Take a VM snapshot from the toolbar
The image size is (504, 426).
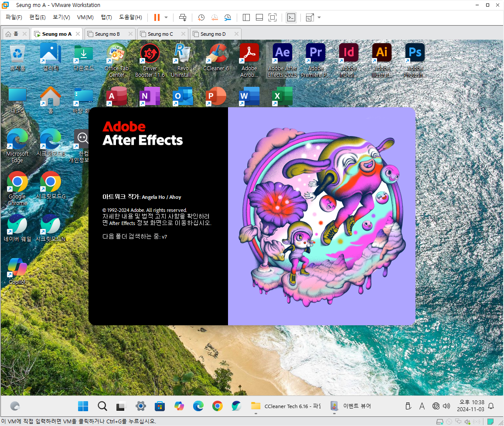(x=201, y=17)
